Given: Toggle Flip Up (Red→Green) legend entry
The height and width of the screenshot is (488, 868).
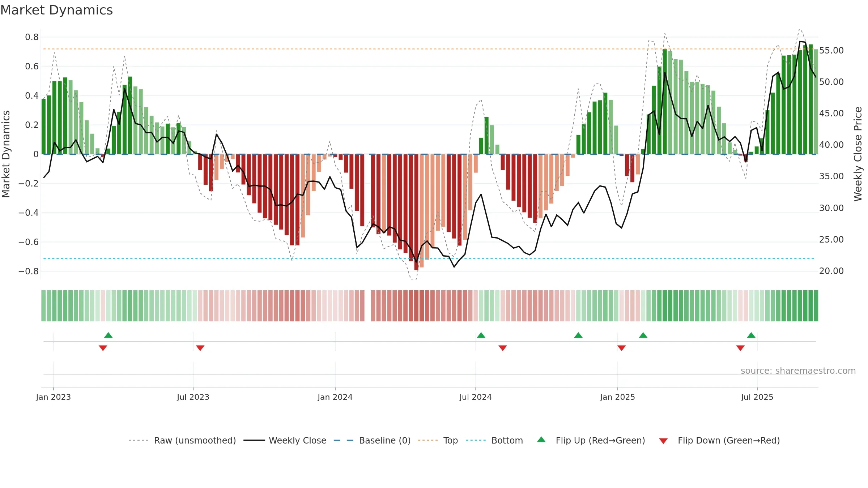Looking at the screenshot, I should point(591,440).
